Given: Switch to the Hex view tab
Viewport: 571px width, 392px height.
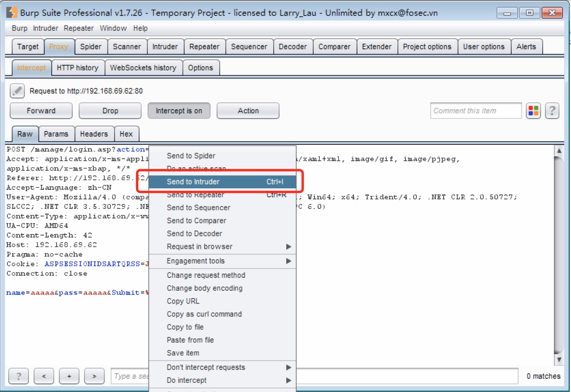Looking at the screenshot, I should (126, 134).
